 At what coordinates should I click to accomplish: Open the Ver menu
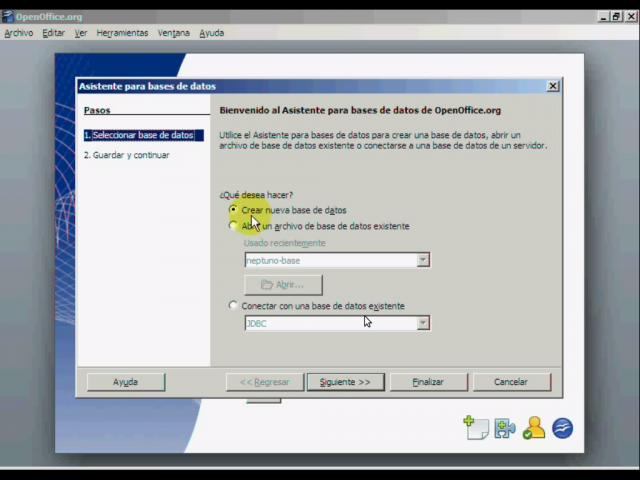[x=81, y=33]
